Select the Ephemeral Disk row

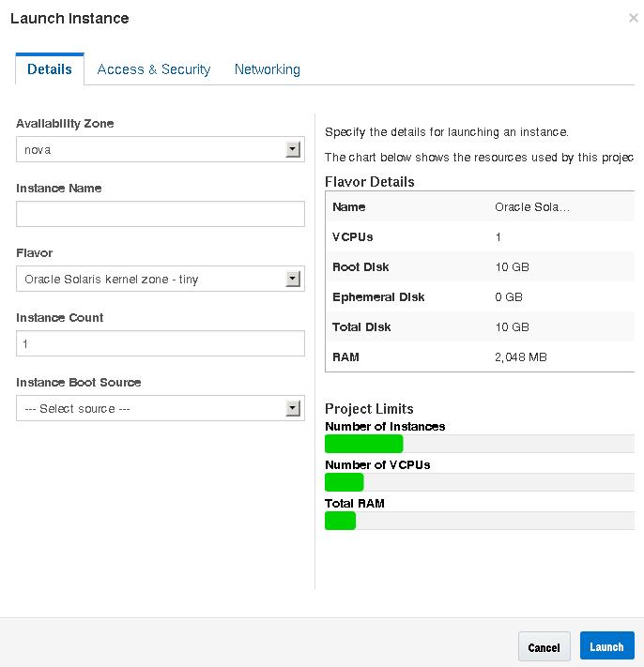click(479, 297)
